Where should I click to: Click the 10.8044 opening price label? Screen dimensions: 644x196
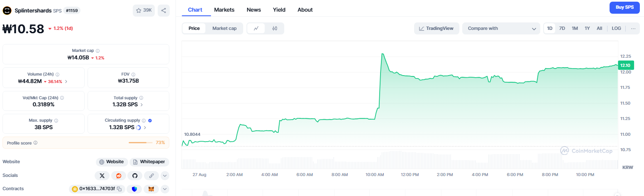(192, 135)
